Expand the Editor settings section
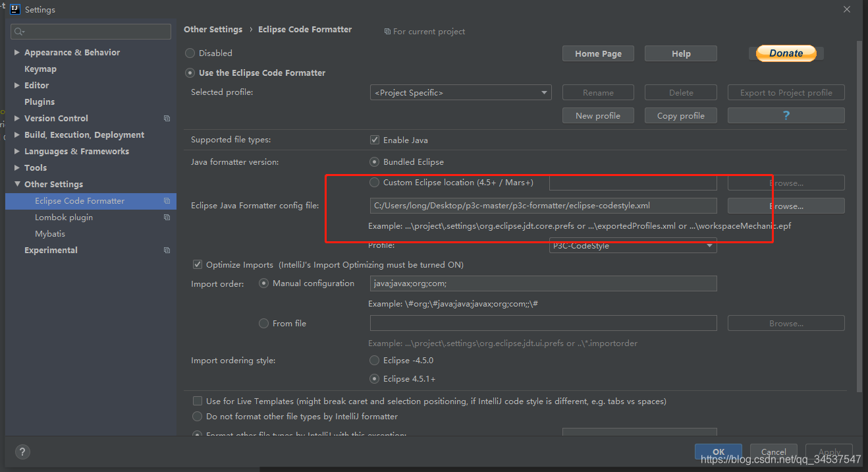The width and height of the screenshot is (868, 472). 17,85
